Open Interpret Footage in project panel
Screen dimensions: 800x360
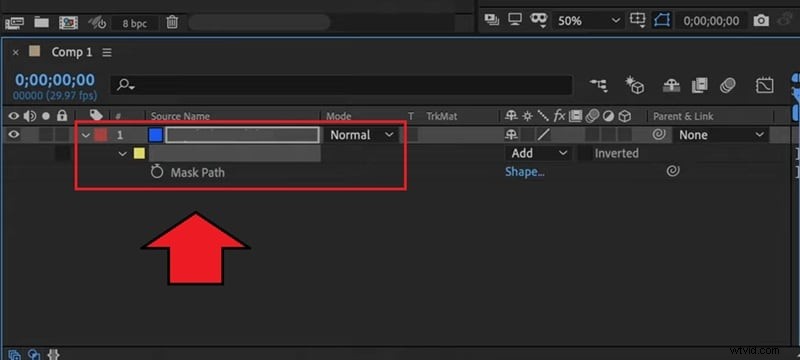pyautogui.click(x=14, y=22)
